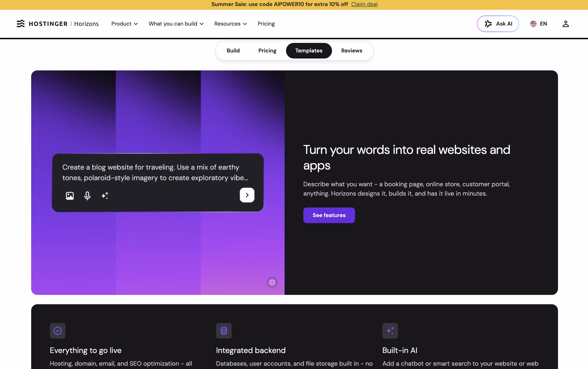Click the paragraph starting Describe what you want
The image size is (588, 369).
tap(406, 189)
